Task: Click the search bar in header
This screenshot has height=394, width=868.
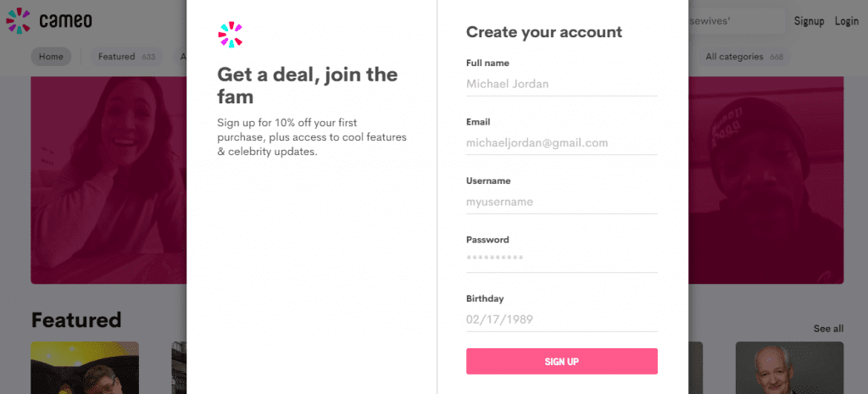Action: (736, 21)
